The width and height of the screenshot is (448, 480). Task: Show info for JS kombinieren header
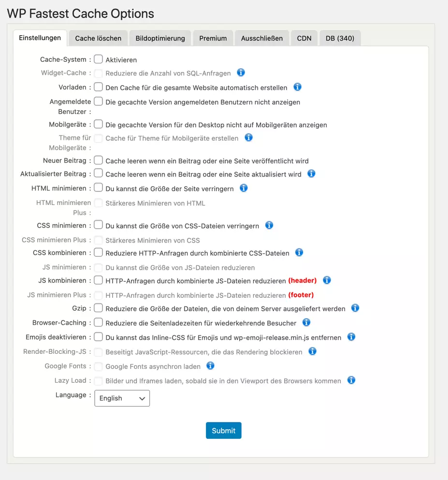click(327, 280)
